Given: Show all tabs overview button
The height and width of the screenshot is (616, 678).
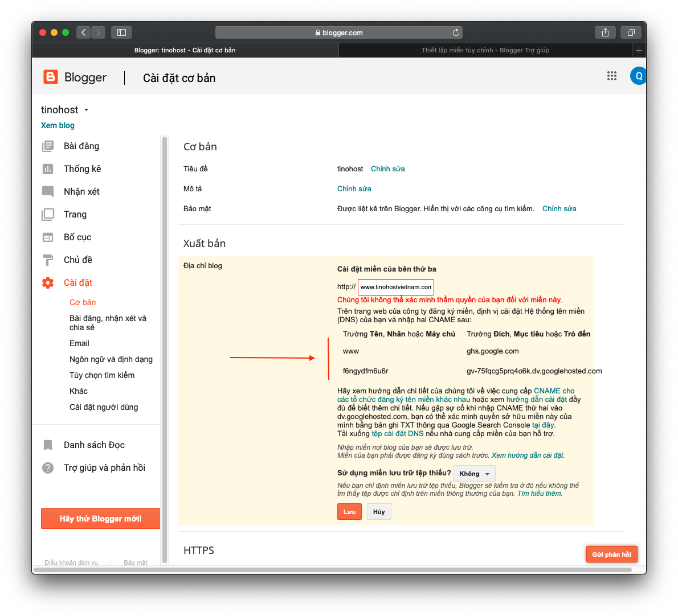Looking at the screenshot, I should coord(631,32).
